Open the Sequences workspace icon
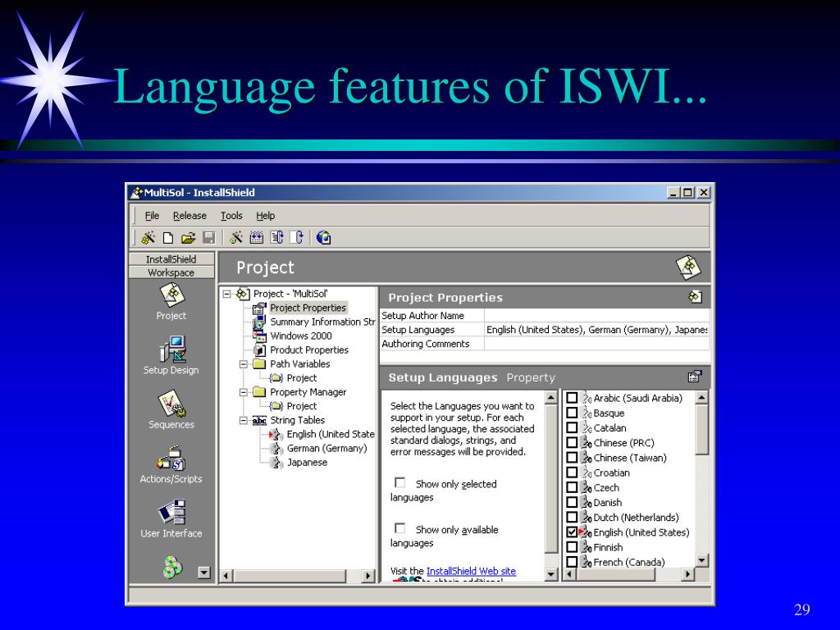Image resolution: width=840 pixels, height=630 pixels. [172, 404]
